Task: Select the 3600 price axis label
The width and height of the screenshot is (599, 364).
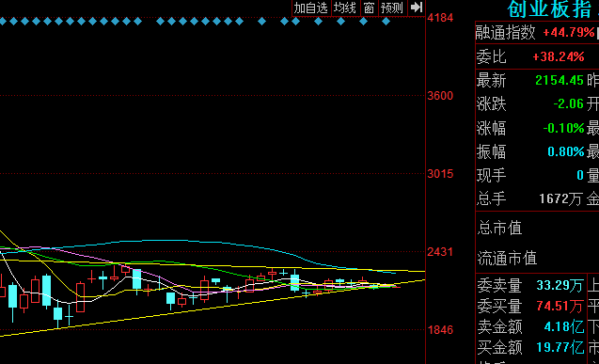Action: tap(440, 96)
